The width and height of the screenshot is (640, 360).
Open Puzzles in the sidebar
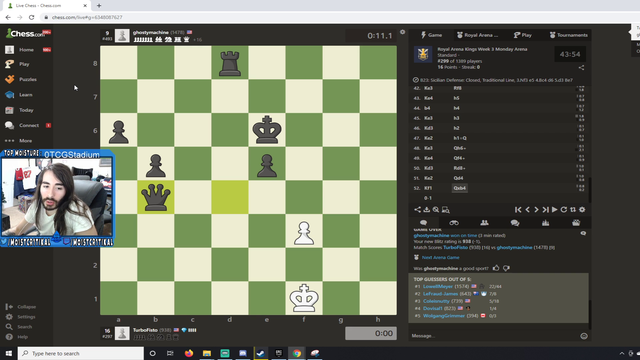pyautogui.click(x=27, y=79)
